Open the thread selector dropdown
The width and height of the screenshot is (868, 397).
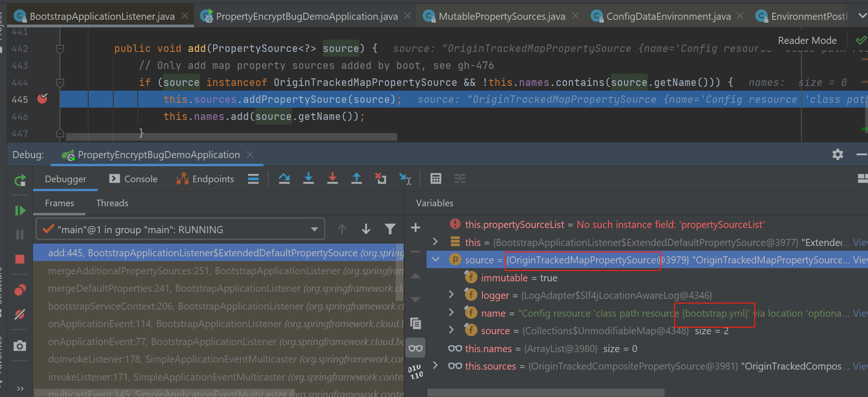coord(181,229)
